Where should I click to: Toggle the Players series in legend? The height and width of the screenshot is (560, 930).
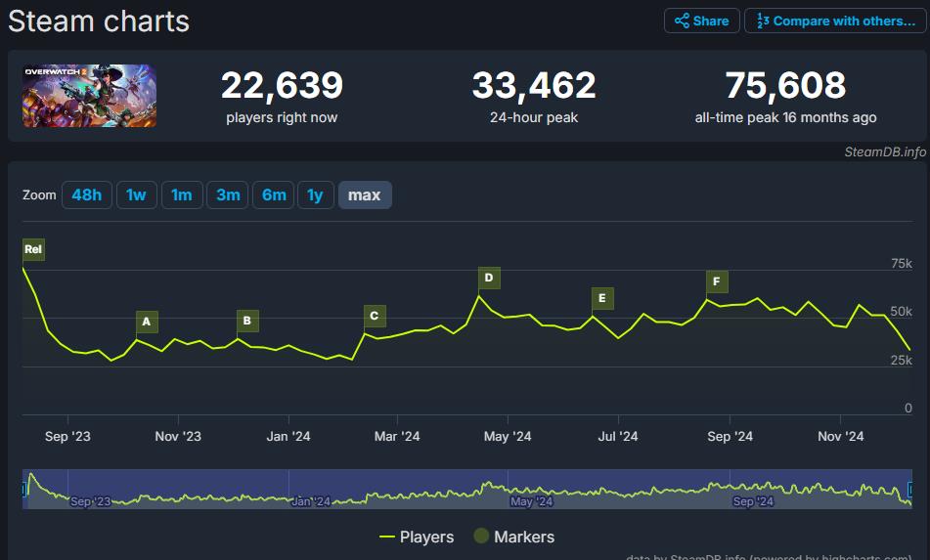[417, 537]
